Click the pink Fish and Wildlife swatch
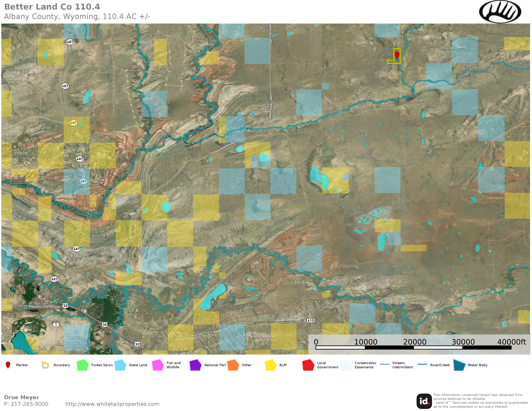 pyautogui.click(x=158, y=365)
